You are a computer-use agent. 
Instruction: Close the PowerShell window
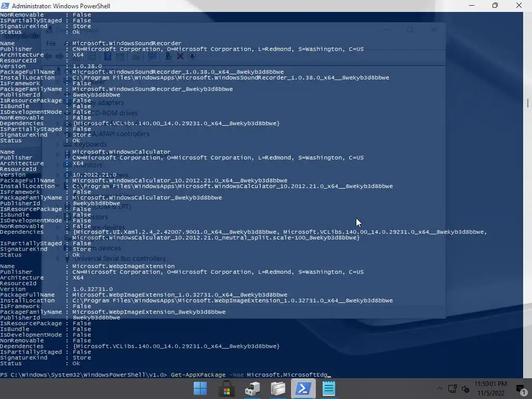coord(519,6)
